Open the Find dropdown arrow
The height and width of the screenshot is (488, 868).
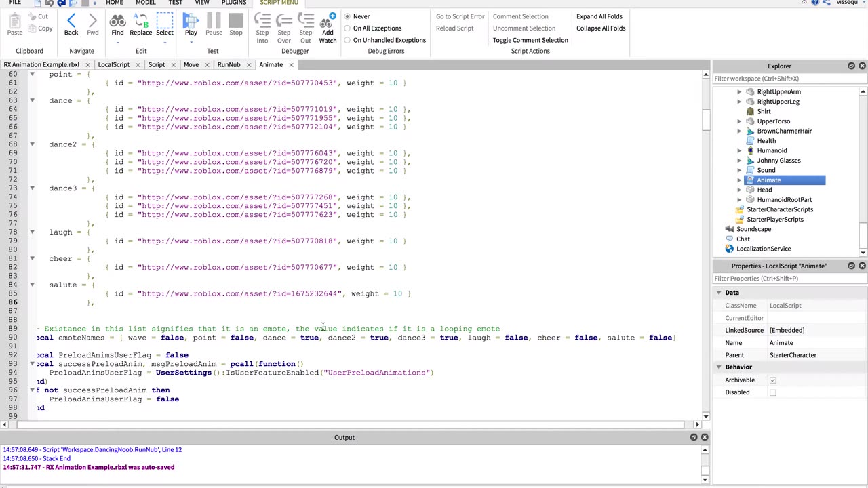click(117, 43)
